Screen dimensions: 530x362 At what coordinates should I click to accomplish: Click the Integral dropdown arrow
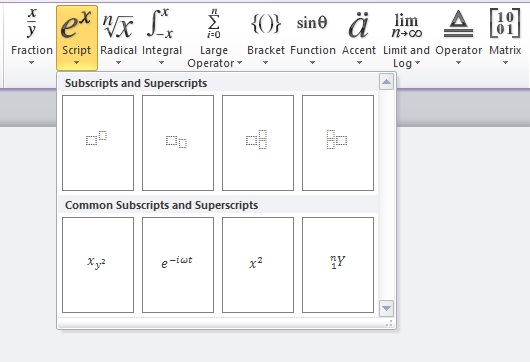point(162,63)
